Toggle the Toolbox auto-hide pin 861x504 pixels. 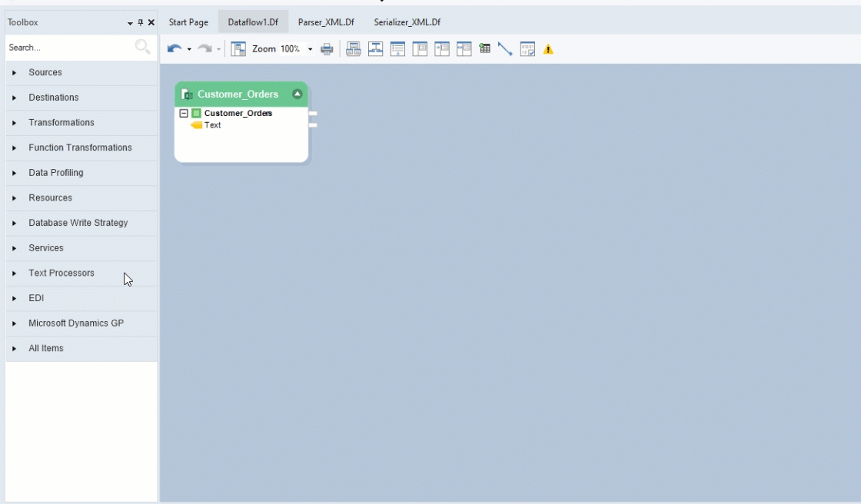141,23
